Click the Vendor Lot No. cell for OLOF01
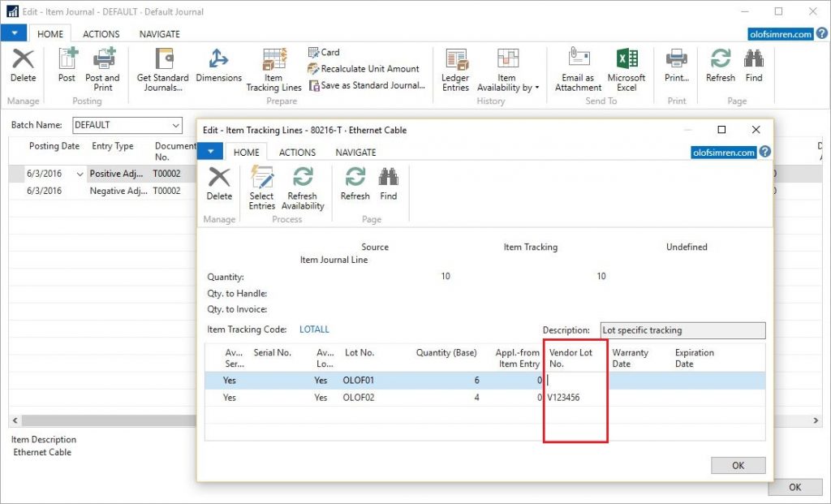The height and width of the screenshot is (504, 831). pyautogui.click(x=575, y=381)
